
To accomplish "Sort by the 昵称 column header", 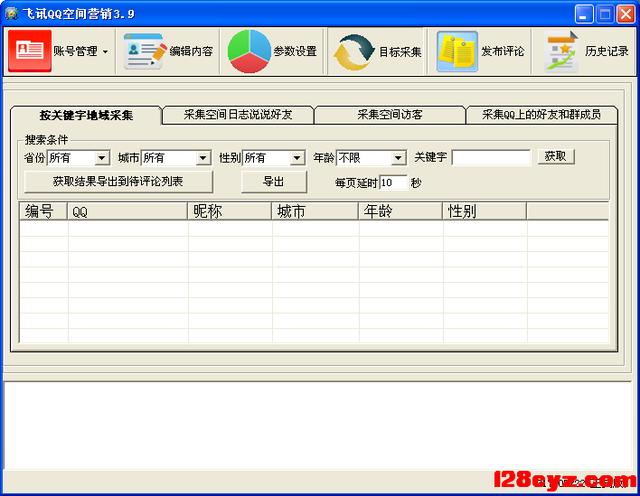I will (x=230, y=211).
